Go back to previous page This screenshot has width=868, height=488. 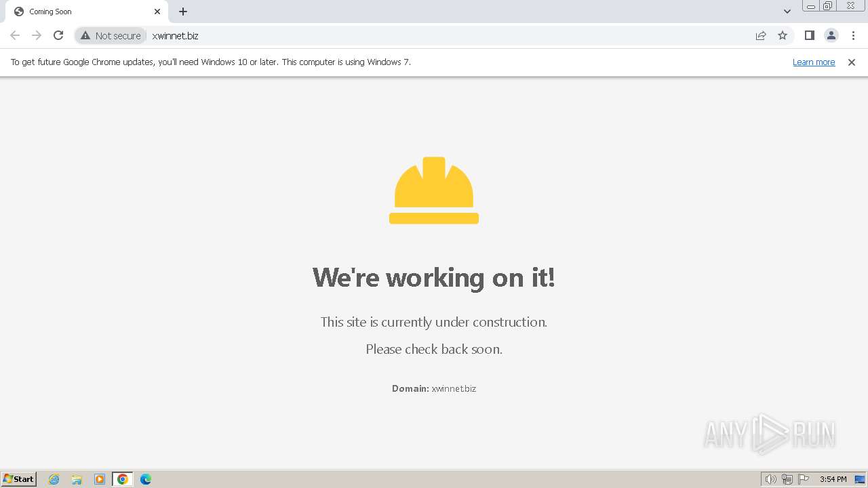coord(15,35)
